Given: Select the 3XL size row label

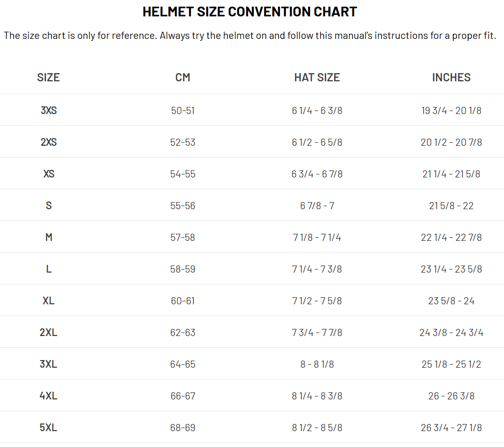Looking at the screenshot, I should pyautogui.click(x=49, y=364).
